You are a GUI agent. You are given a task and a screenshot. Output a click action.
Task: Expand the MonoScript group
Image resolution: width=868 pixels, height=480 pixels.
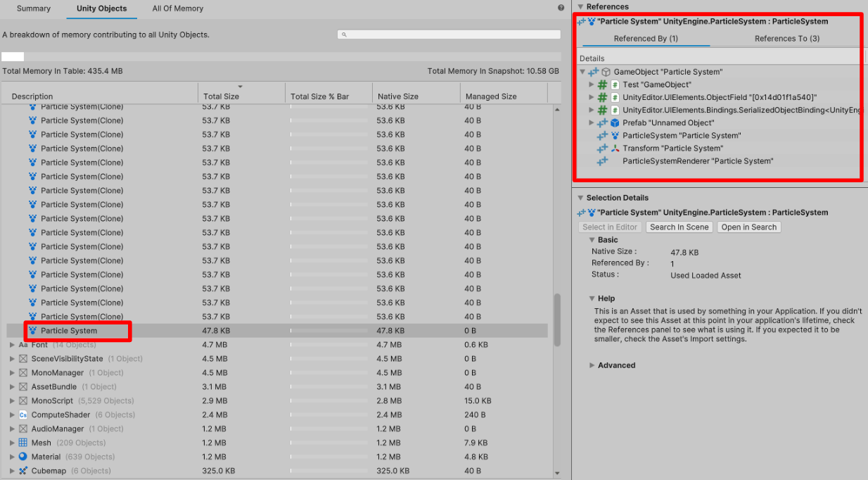(x=12, y=401)
